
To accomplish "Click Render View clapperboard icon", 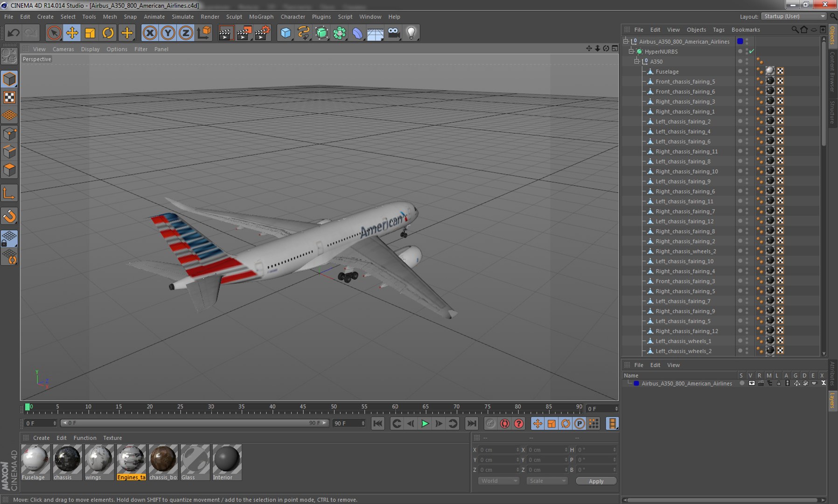I will (226, 33).
